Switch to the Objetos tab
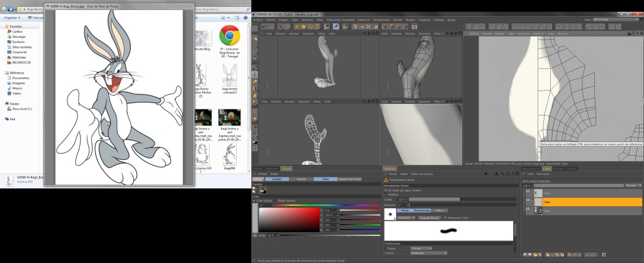 (257, 169)
